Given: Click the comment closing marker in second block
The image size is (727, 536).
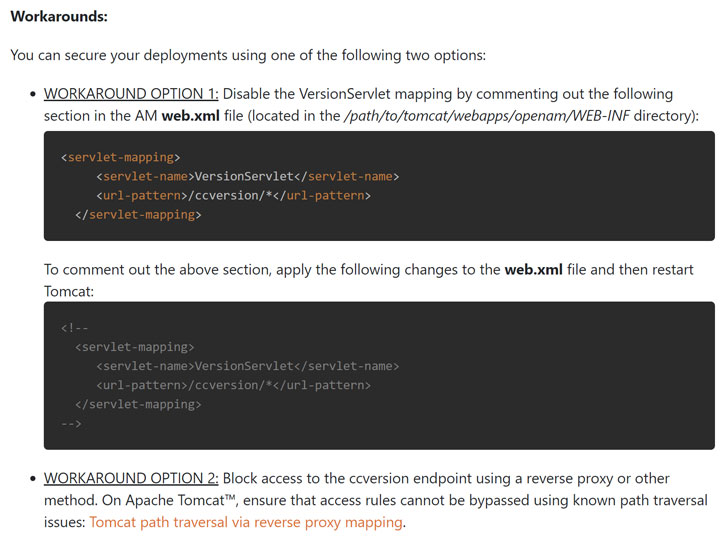Looking at the screenshot, I should tap(71, 423).
